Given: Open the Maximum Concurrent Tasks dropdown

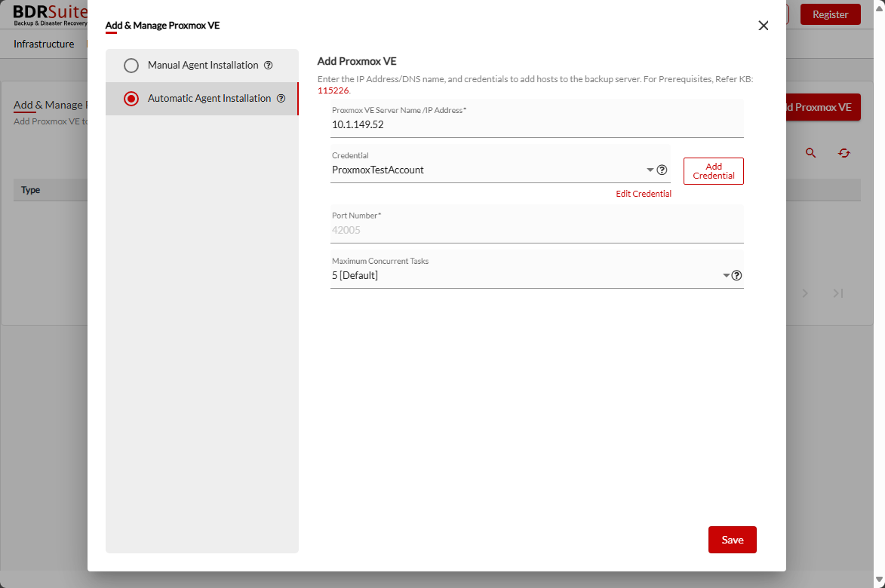Looking at the screenshot, I should point(725,275).
